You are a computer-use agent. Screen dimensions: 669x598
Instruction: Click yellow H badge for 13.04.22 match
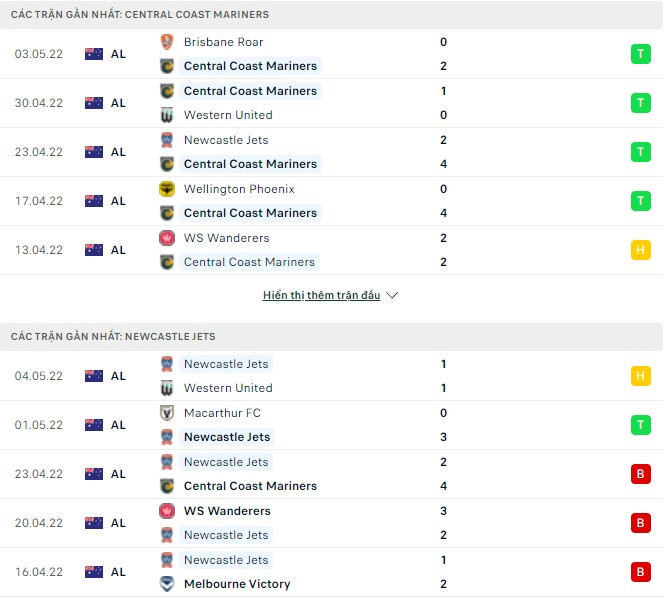(x=640, y=250)
